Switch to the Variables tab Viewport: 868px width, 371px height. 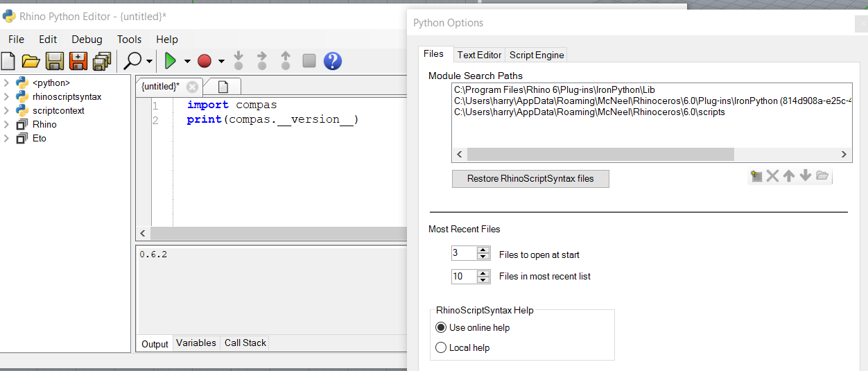196,343
